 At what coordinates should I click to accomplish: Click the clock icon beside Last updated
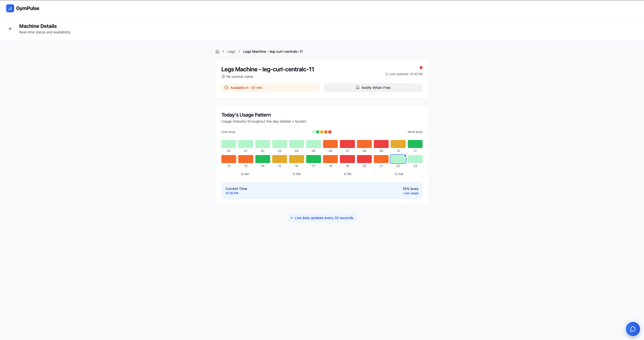click(387, 74)
